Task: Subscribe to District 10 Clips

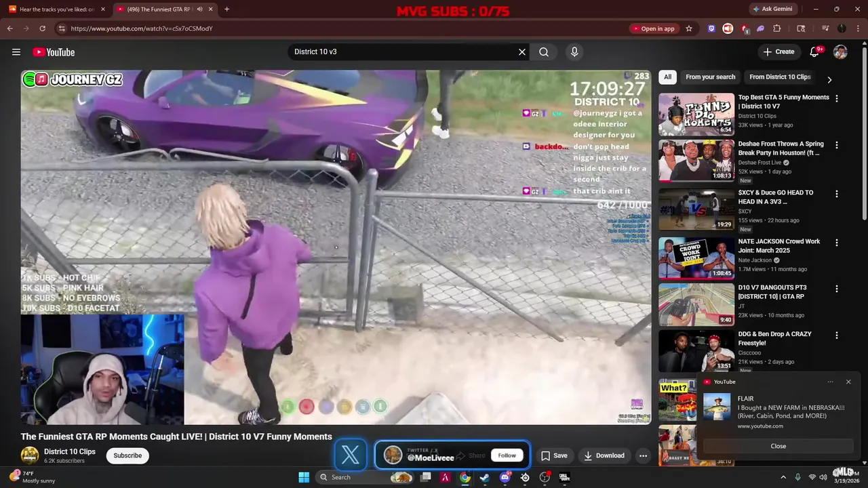Action: tap(127, 455)
